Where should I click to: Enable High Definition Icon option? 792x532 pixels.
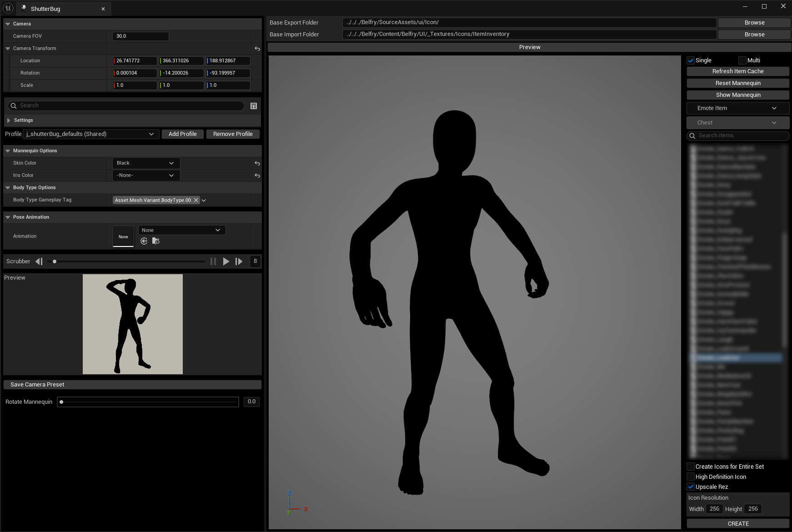[x=691, y=477]
